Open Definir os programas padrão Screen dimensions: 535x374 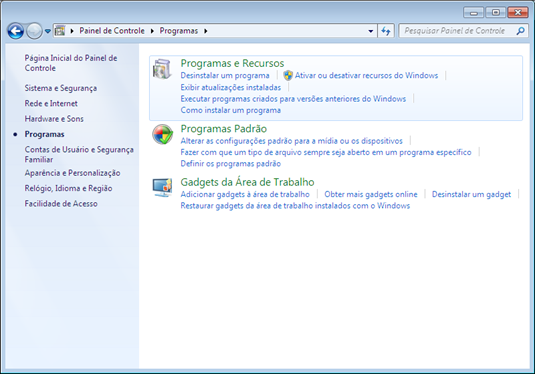231,163
